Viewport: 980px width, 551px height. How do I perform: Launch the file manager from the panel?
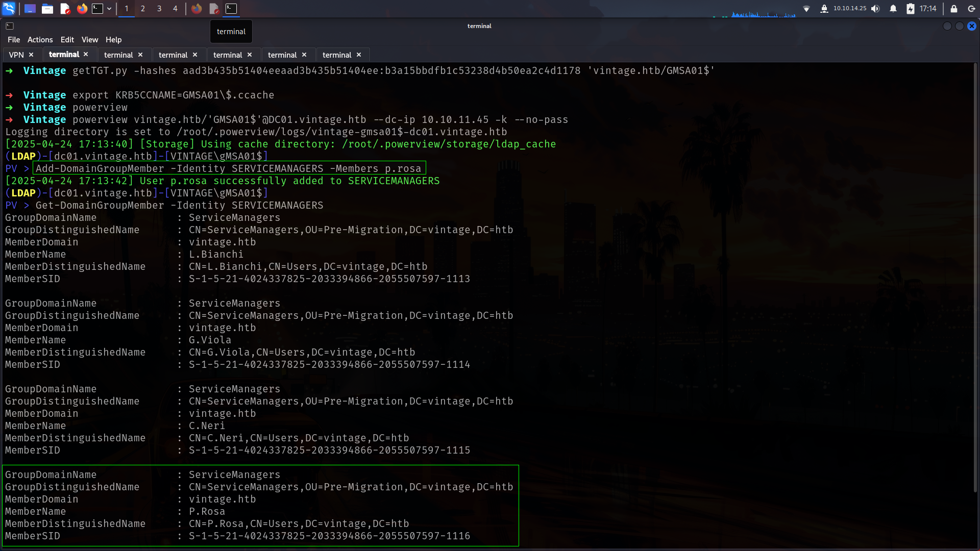(x=47, y=8)
